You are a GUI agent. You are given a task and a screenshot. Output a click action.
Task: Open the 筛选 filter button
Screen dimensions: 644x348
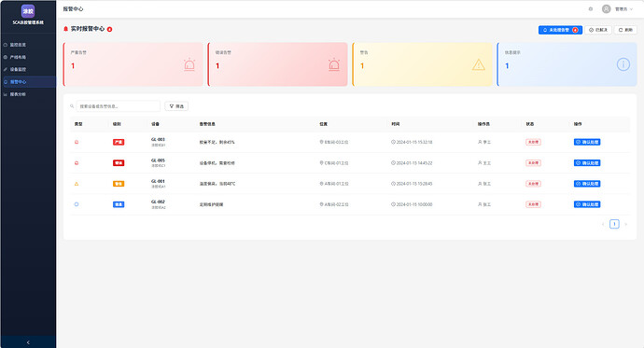click(176, 106)
